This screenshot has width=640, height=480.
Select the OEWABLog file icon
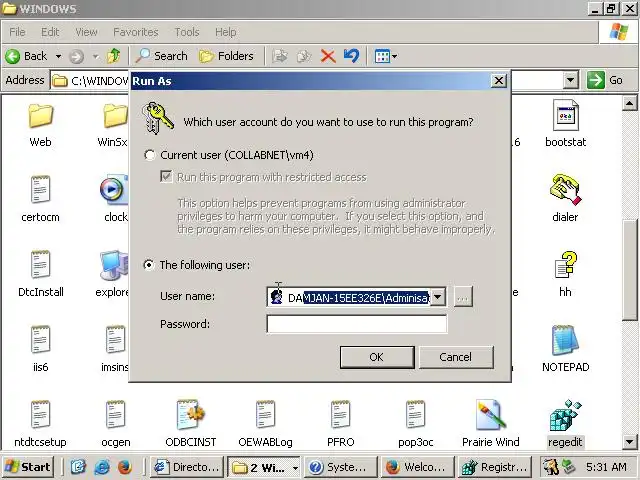click(x=265, y=415)
